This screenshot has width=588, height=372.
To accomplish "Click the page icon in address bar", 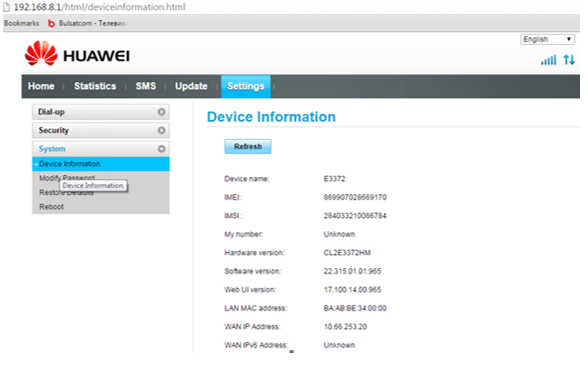I will tap(6, 7).
